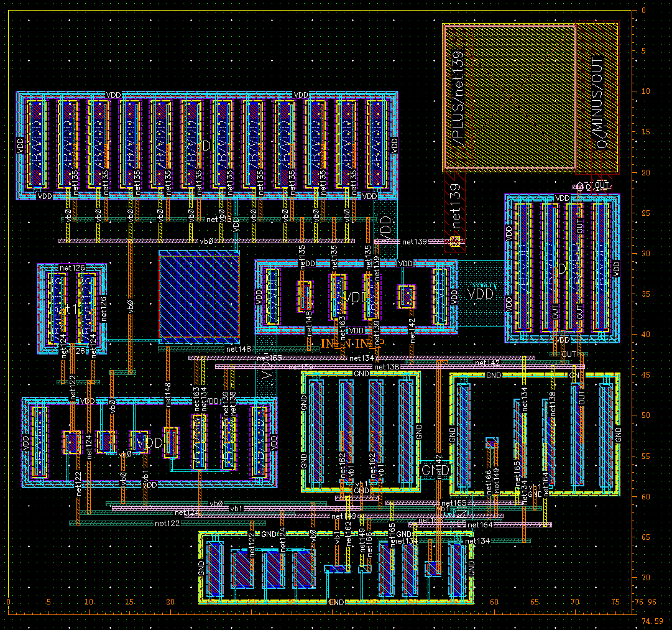Click the vb0 label on the pink wire under the top row
Viewport: 672px width, 630px height.
point(206,241)
